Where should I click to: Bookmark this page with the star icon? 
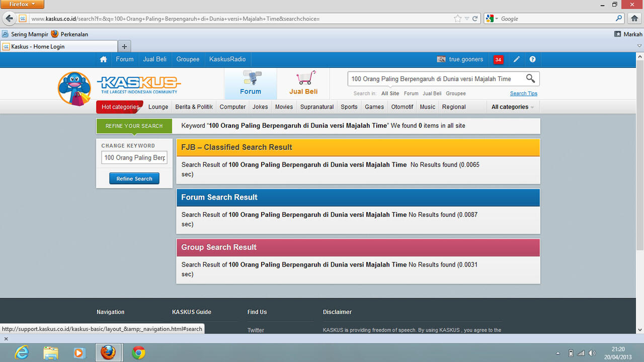(x=457, y=19)
